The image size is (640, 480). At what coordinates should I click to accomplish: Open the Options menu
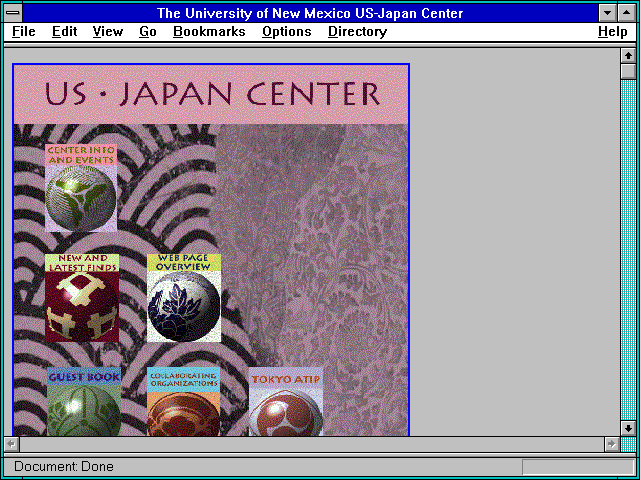[x=287, y=32]
